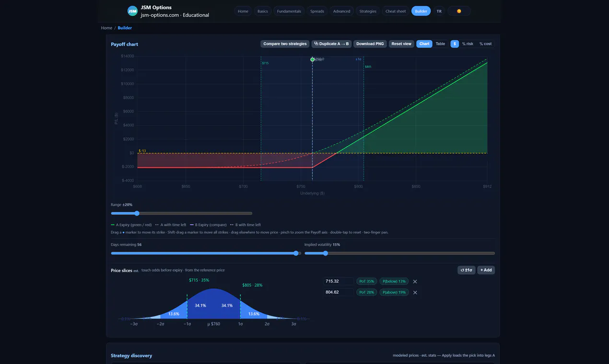The image size is (609, 364).
Task: Reset the chart view
Action: (401, 44)
